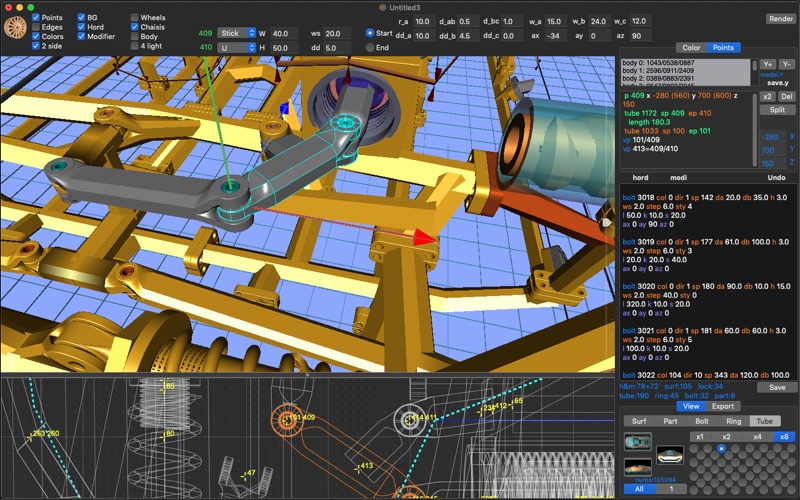Click the Y- button
Image resolution: width=800 pixels, height=500 pixels.
[787, 64]
